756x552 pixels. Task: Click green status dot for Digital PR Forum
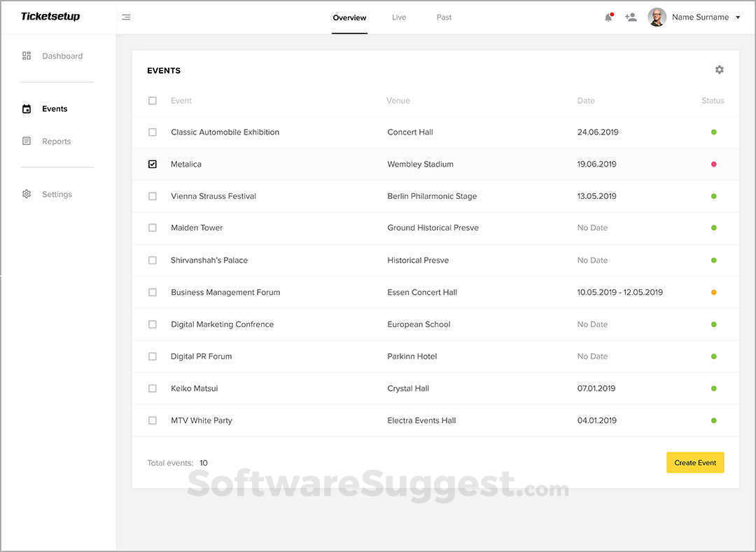(x=713, y=357)
